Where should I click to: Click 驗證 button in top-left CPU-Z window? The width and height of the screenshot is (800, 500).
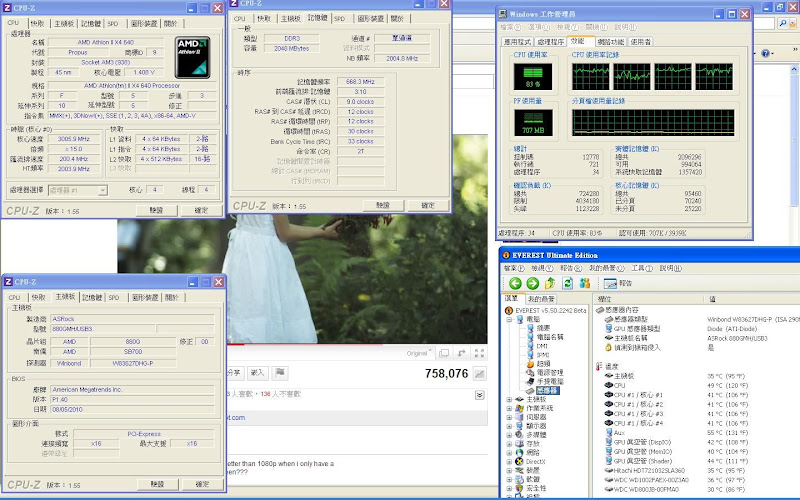point(157,210)
